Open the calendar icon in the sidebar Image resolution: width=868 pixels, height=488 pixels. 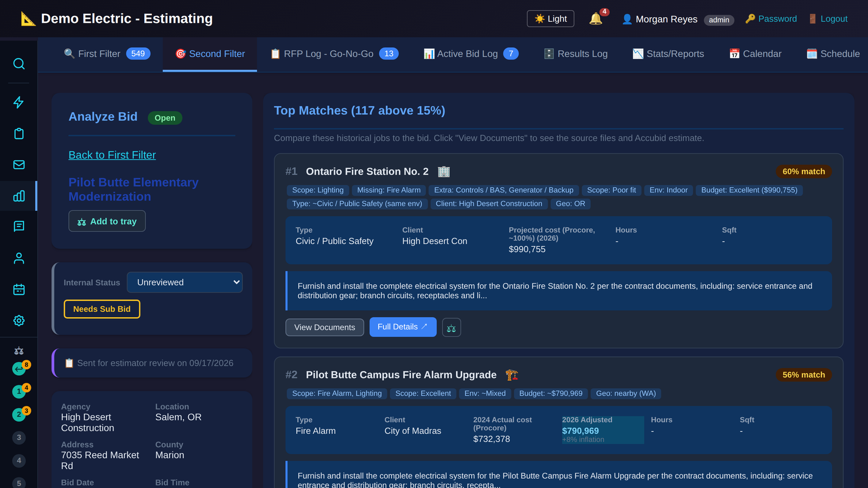(x=18, y=290)
